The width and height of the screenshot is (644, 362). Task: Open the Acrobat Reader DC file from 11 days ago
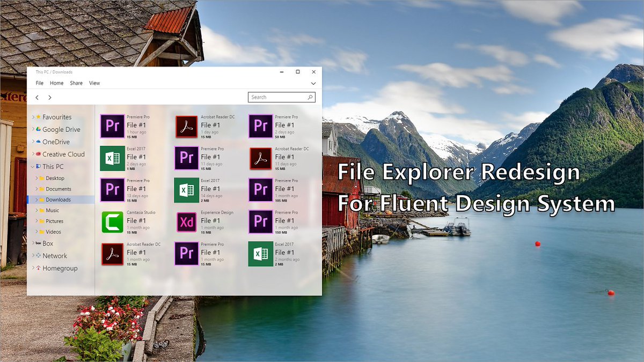pos(260,158)
